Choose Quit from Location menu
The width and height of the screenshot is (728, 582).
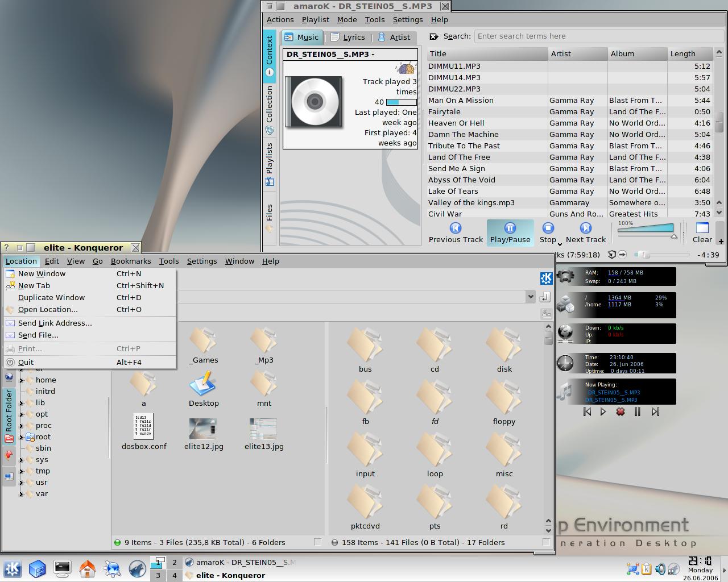tap(89, 362)
